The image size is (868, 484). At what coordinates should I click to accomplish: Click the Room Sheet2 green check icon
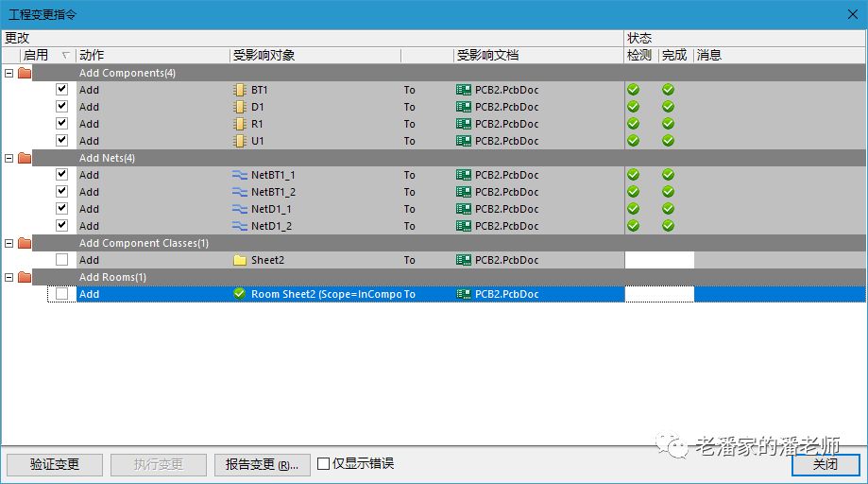[239, 294]
